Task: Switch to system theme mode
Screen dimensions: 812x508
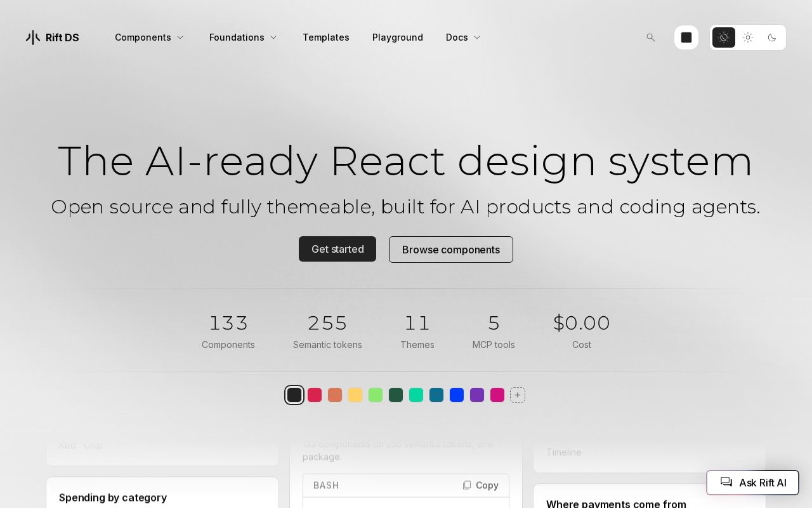Action: 724,37
